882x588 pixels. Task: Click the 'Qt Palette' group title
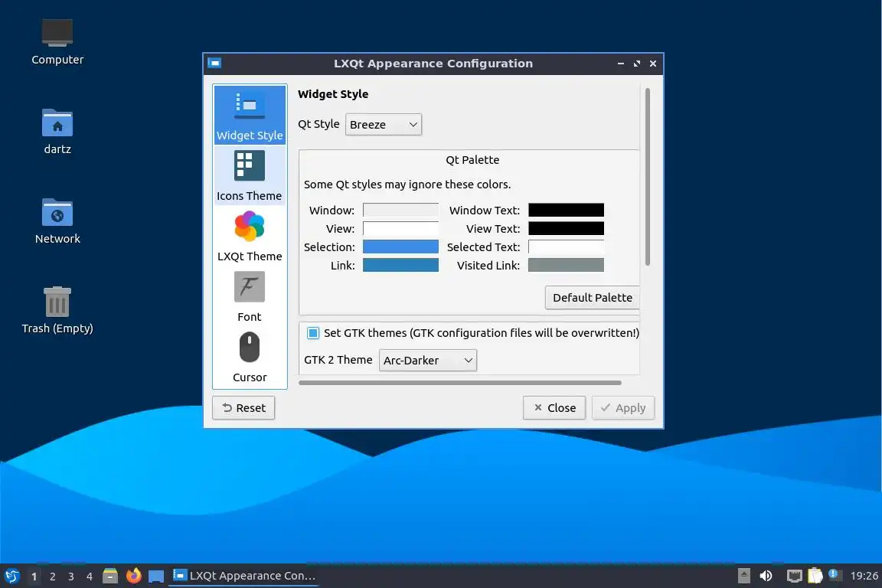[x=472, y=160]
